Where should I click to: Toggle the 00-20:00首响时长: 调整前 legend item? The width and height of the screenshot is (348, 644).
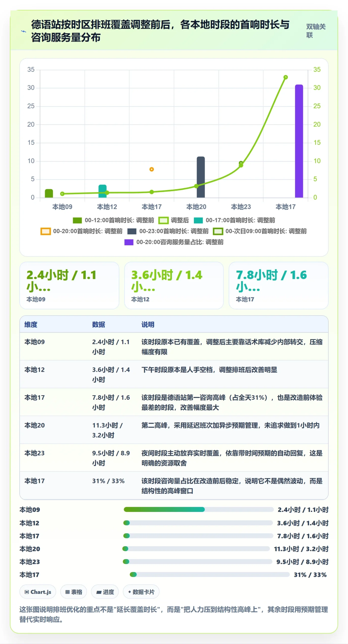82,231
